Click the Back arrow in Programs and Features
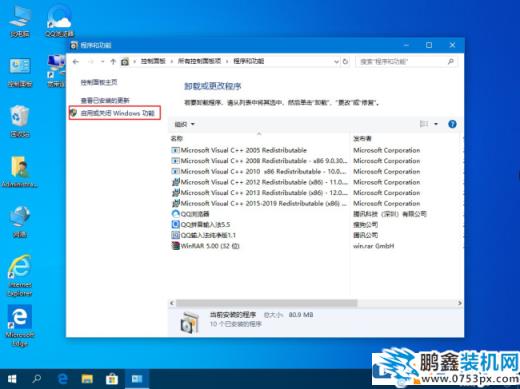Viewport: 520px width, 389px height. click(76, 62)
